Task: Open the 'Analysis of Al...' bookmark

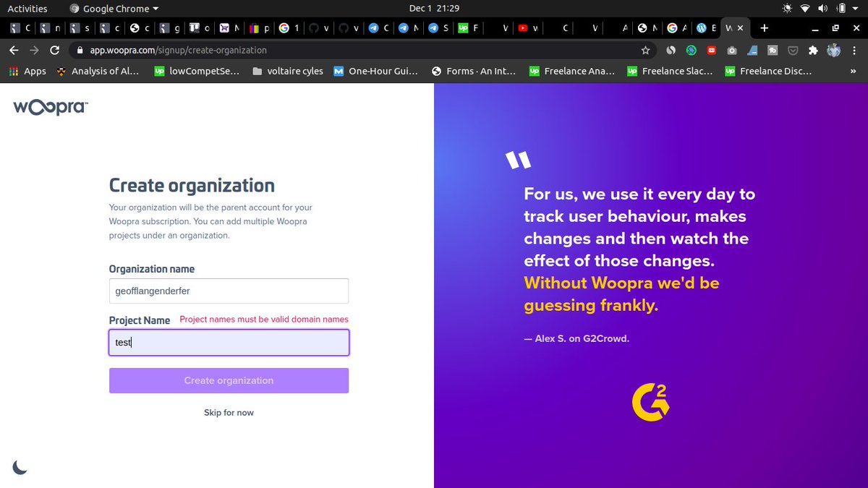Action: [x=98, y=71]
